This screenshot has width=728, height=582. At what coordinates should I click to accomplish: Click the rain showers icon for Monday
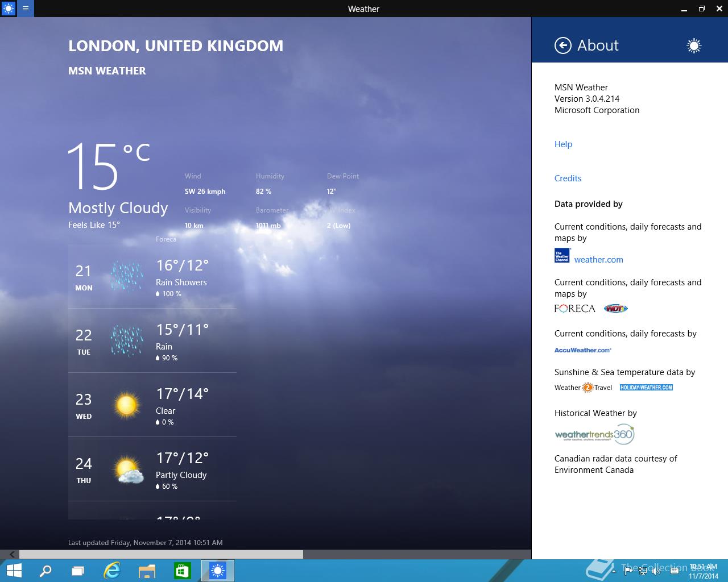coord(126,276)
